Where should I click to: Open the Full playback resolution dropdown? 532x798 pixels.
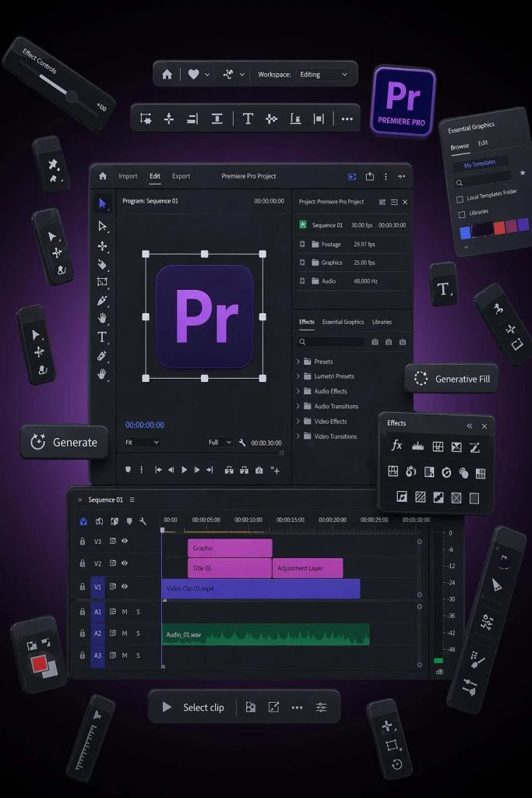tap(220, 443)
